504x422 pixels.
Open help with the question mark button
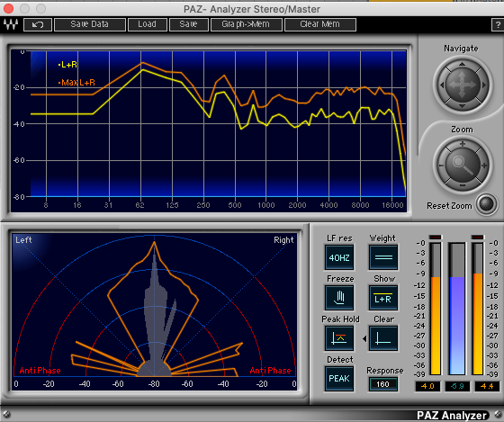[x=498, y=25]
